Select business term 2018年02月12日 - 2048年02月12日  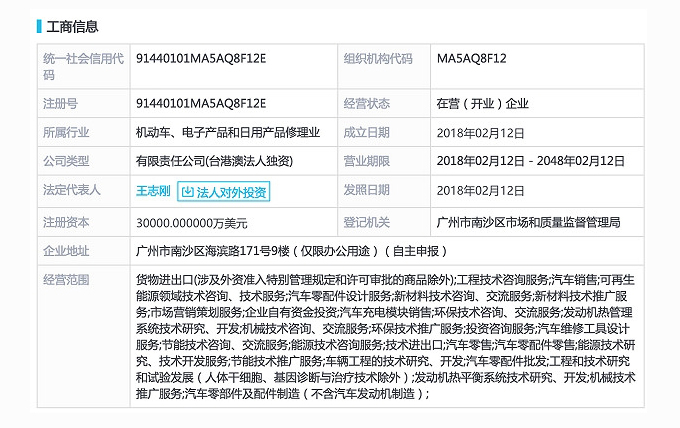click(x=530, y=161)
